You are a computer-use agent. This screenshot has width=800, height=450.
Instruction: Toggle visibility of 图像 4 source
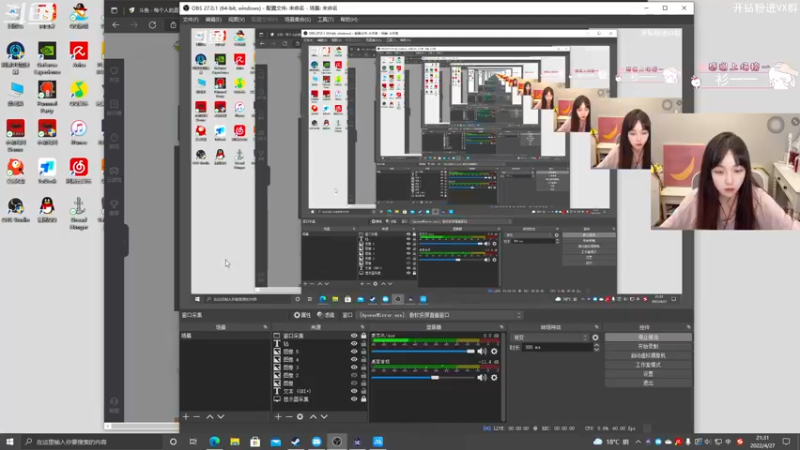354,359
